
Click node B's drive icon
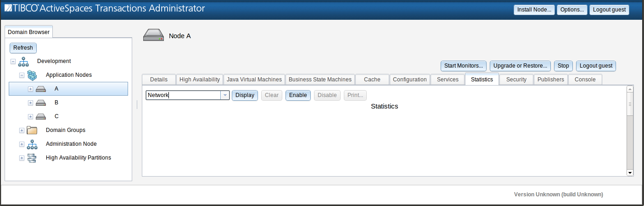pyautogui.click(x=41, y=103)
